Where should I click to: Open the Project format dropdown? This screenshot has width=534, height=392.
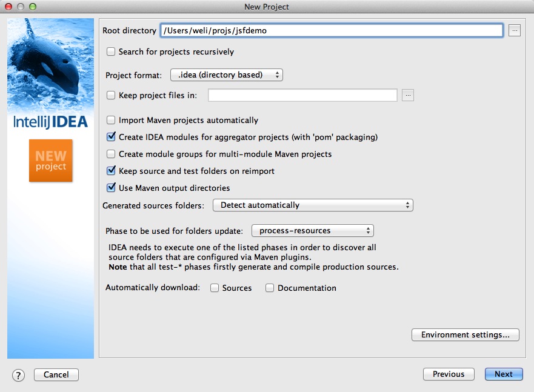click(x=227, y=75)
